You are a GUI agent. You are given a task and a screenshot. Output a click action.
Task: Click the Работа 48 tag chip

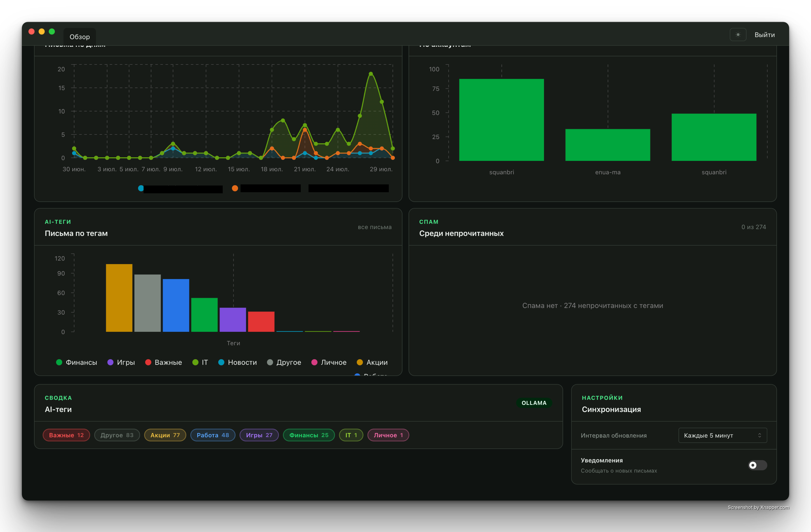[213, 435]
